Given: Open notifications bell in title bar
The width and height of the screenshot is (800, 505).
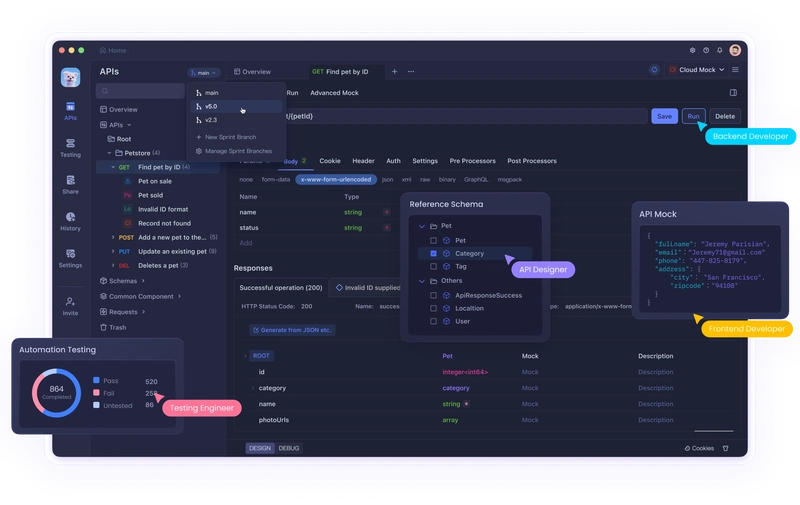Looking at the screenshot, I should point(719,50).
